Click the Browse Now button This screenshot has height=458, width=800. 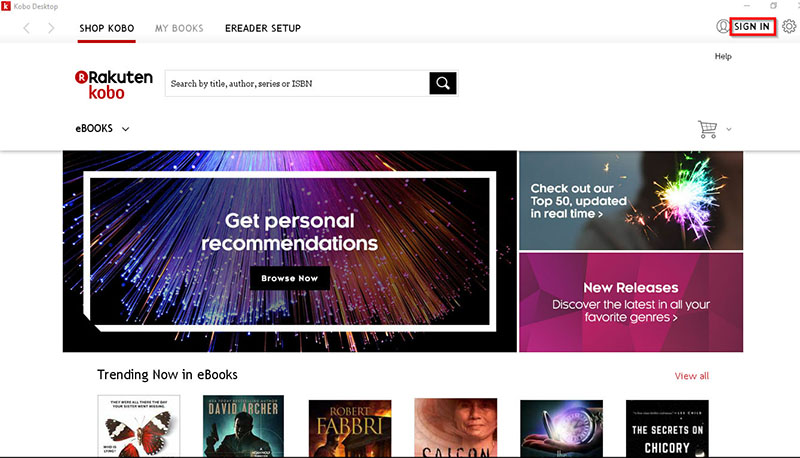point(290,277)
